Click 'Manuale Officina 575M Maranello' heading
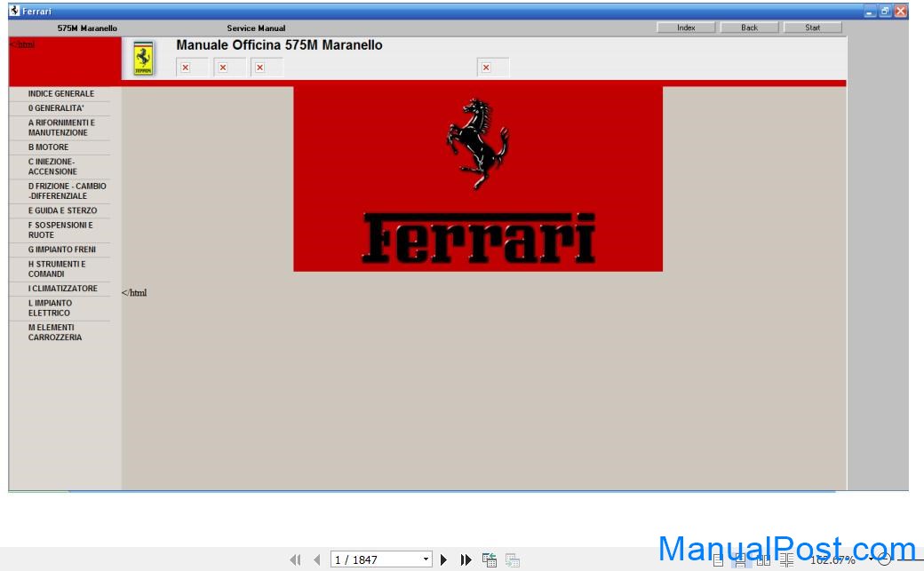 click(279, 44)
